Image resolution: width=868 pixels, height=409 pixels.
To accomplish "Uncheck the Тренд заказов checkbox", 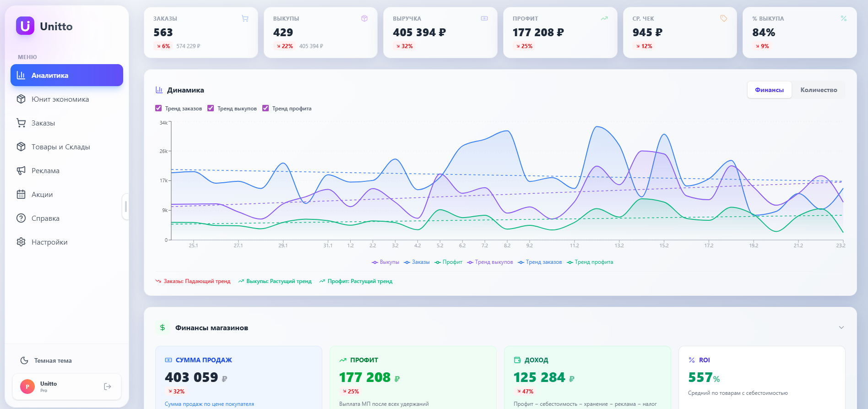I will point(158,109).
